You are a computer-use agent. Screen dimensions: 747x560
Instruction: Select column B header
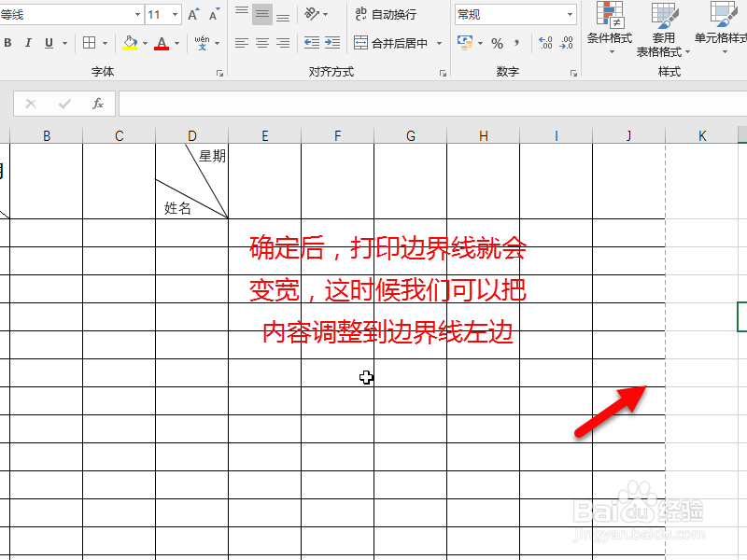tap(46, 135)
